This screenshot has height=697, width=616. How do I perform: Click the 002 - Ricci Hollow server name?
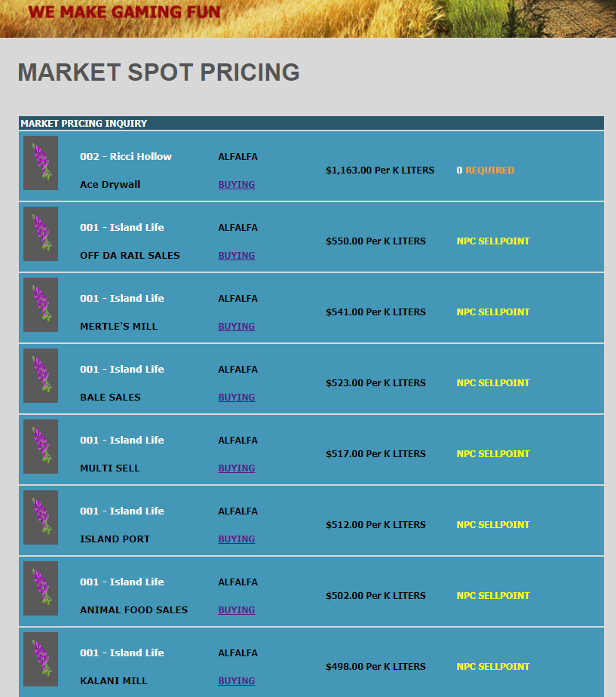pyautogui.click(x=126, y=157)
